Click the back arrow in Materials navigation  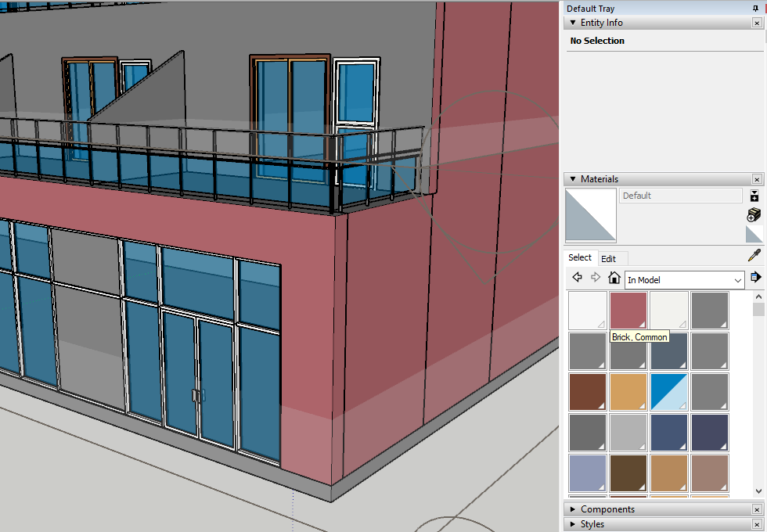578,277
